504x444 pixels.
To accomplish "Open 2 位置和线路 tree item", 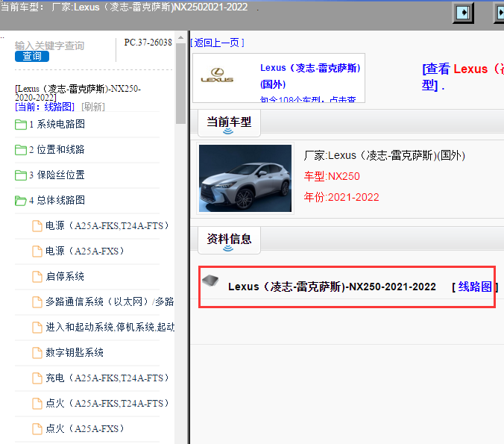I will tap(57, 149).
